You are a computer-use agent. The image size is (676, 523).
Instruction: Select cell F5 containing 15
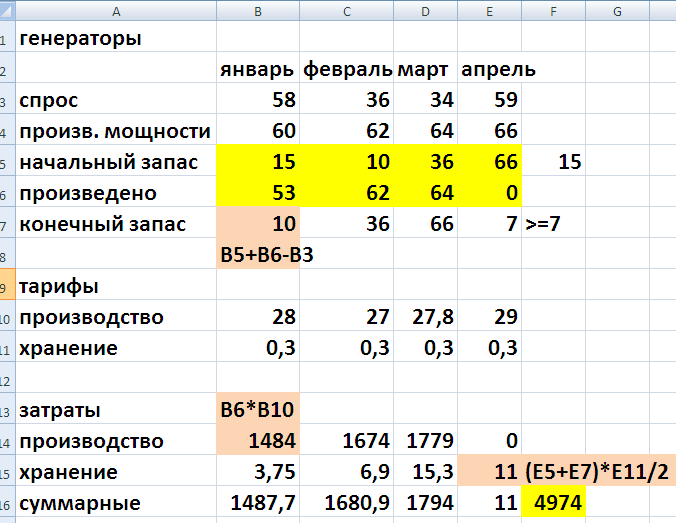point(554,162)
